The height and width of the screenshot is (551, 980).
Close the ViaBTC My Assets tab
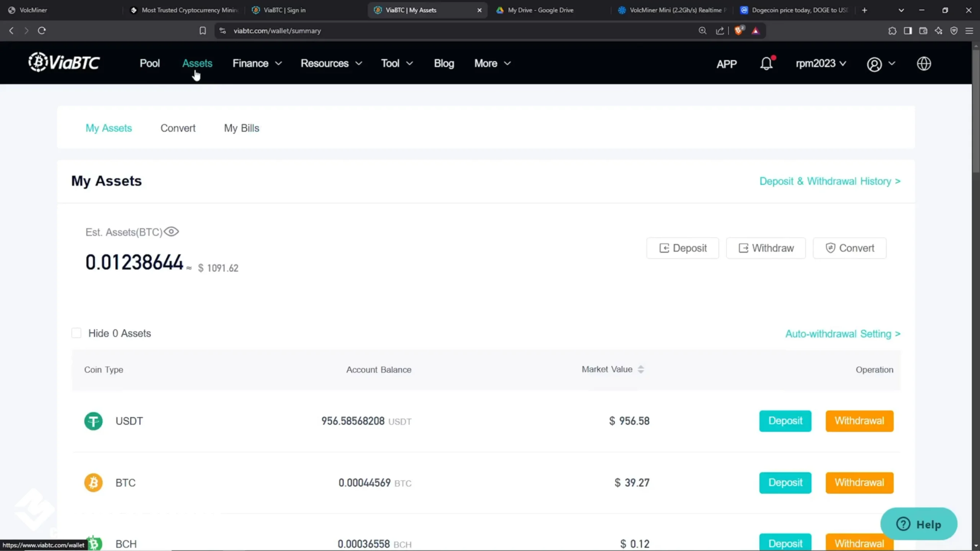[479, 10]
